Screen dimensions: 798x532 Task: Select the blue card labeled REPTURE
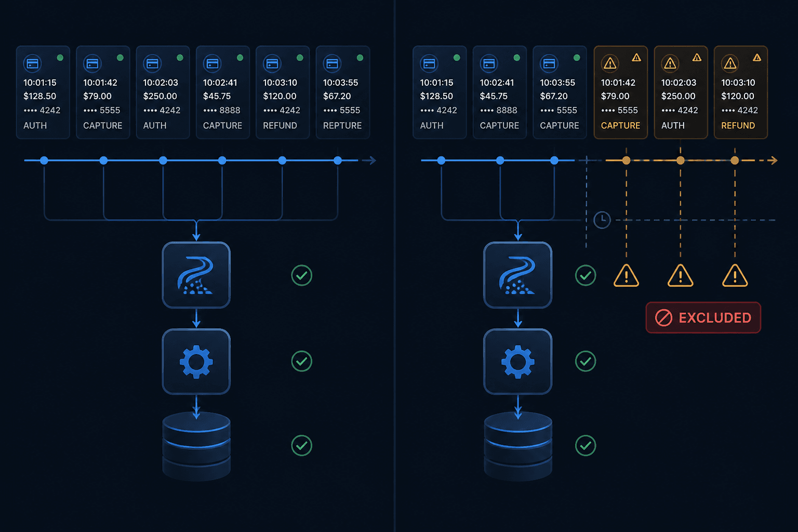pos(343,92)
